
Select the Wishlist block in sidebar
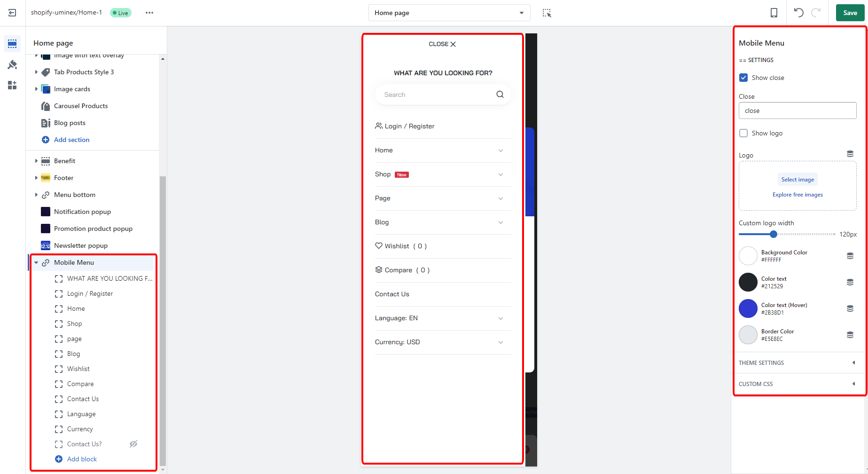point(78,369)
